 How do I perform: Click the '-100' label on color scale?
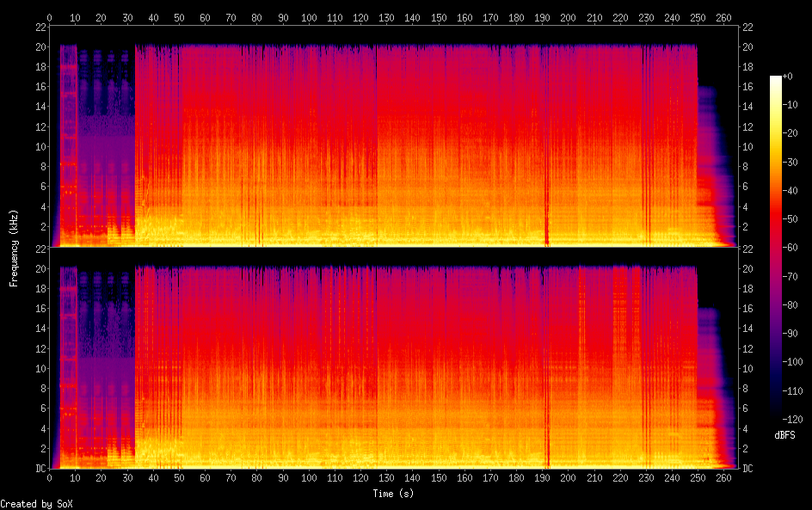point(792,362)
